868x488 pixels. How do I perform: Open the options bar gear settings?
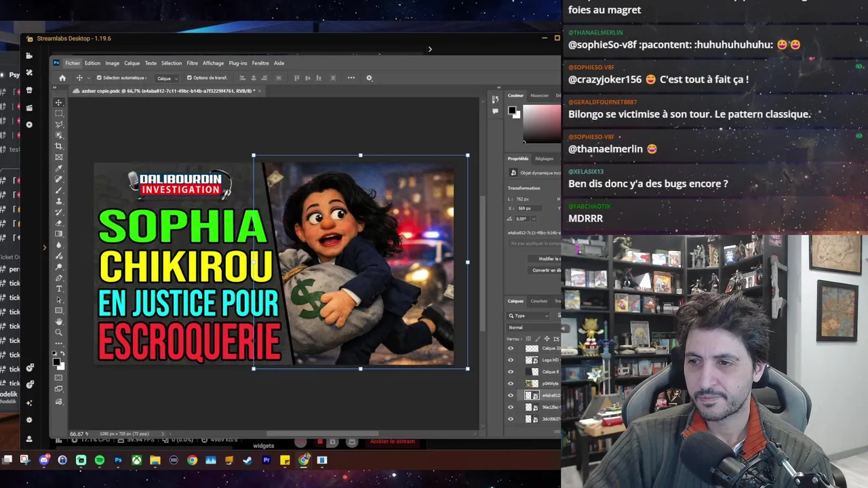(370, 77)
